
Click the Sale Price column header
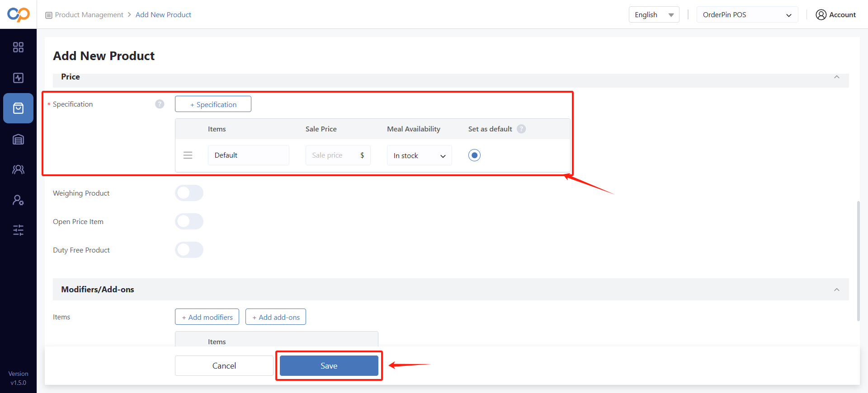(x=321, y=129)
